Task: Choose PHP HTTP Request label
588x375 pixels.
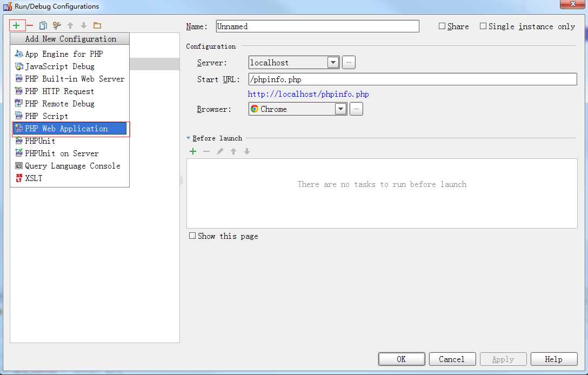Action: (59, 91)
